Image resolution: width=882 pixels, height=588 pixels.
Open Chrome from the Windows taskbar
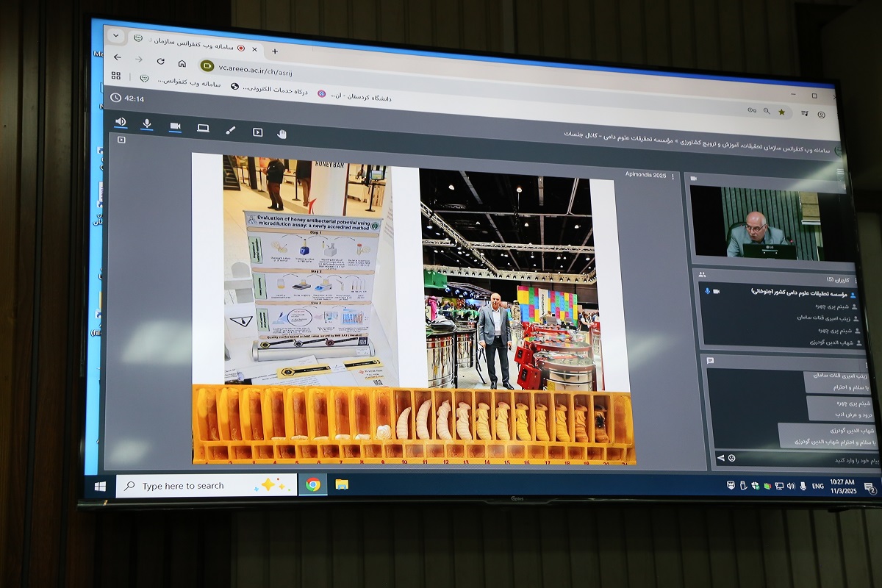click(x=313, y=484)
